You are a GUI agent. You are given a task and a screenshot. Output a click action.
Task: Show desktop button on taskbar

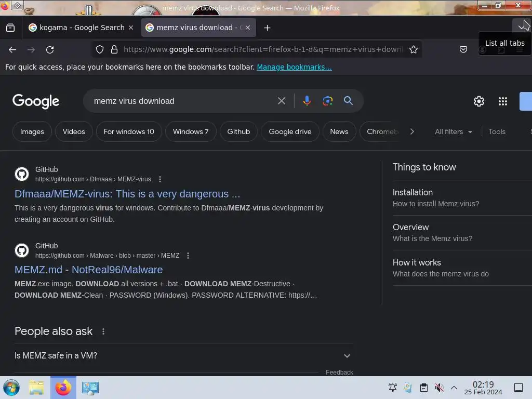[518, 388]
